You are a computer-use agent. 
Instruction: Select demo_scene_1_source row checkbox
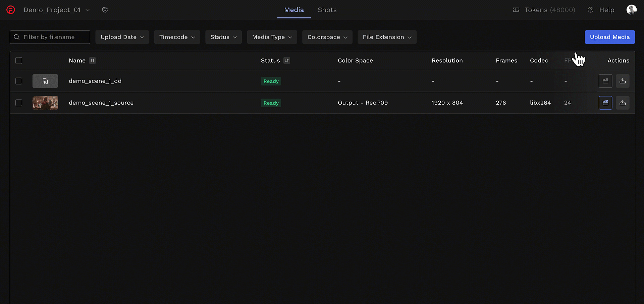click(19, 103)
